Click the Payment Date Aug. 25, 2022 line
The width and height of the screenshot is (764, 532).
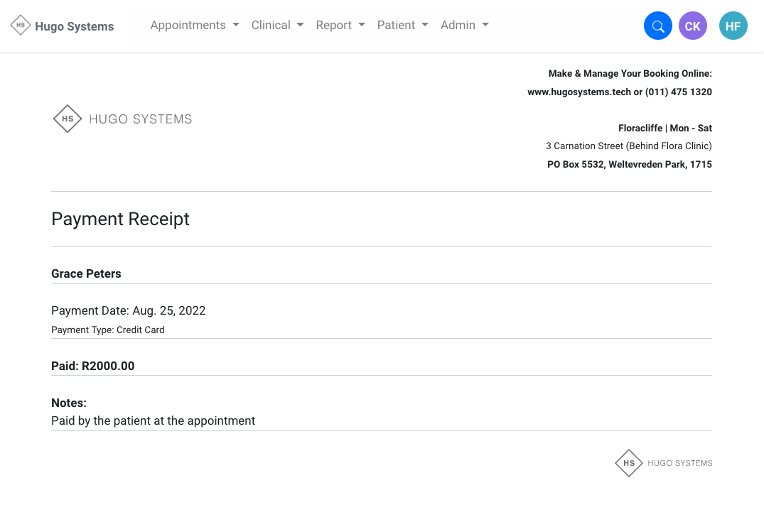128,310
